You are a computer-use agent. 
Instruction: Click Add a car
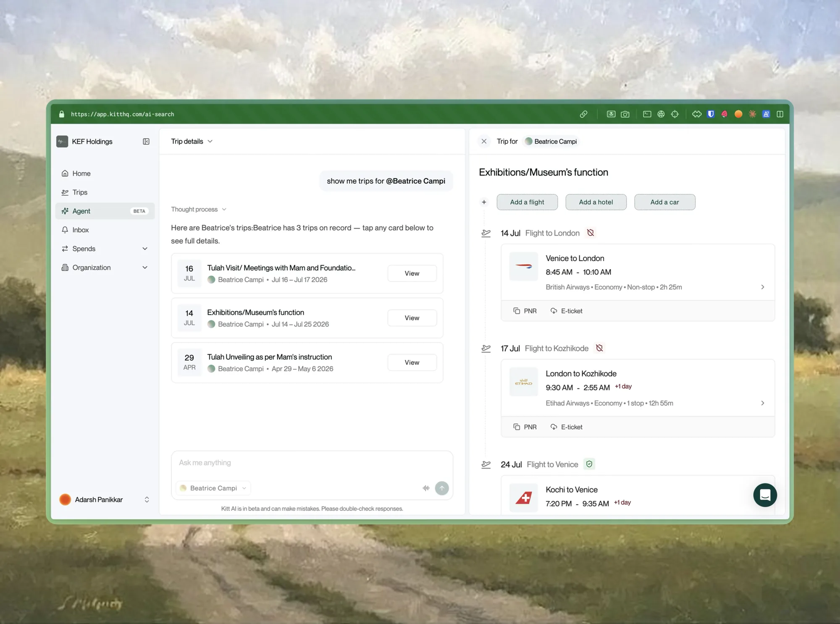click(664, 202)
